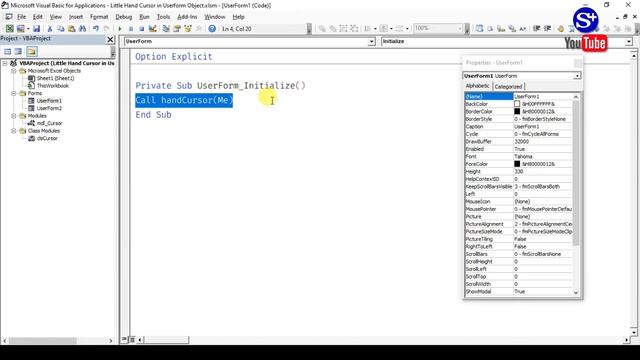Select UserForm1 in the project tree
The height and width of the screenshot is (360, 640).
[49, 101]
